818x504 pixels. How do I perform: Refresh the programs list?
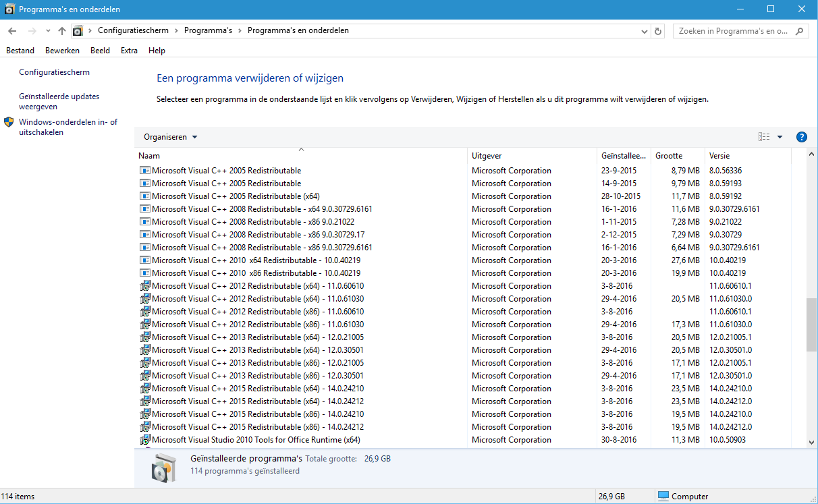[x=659, y=31]
